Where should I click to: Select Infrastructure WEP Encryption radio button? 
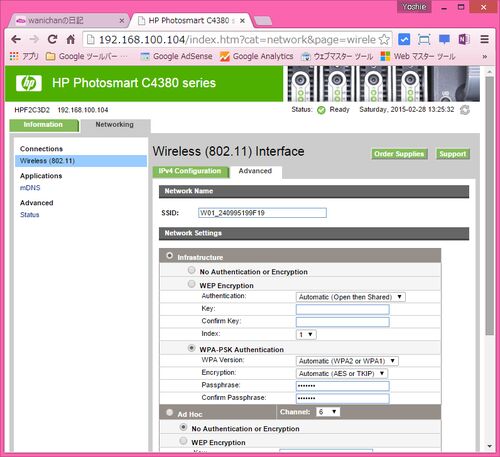pos(191,284)
